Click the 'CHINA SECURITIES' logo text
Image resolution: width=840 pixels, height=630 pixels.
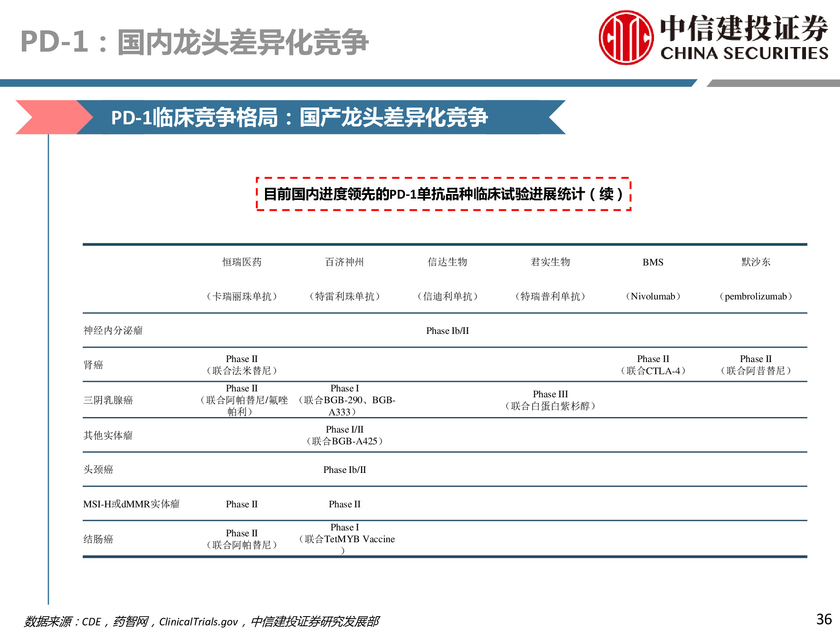[744, 53]
